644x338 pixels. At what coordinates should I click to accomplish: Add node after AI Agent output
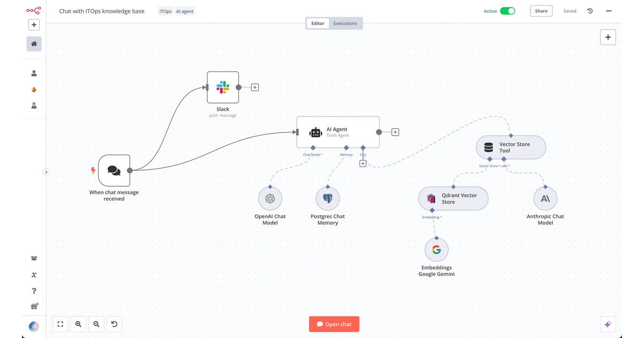pyautogui.click(x=396, y=132)
